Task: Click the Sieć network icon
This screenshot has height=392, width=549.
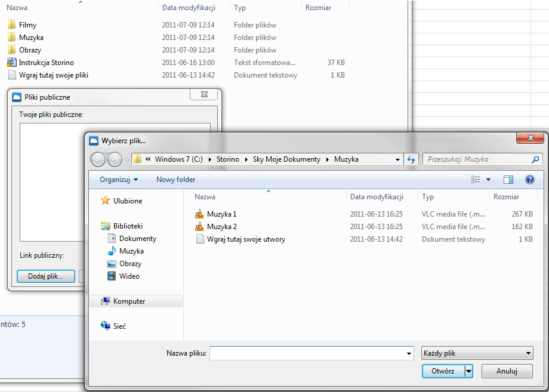Action: point(106,326)
